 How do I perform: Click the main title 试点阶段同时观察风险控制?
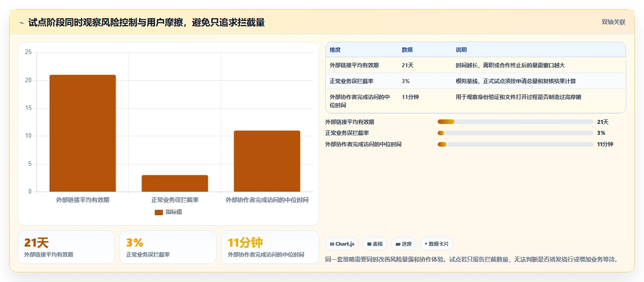(146, 22)
